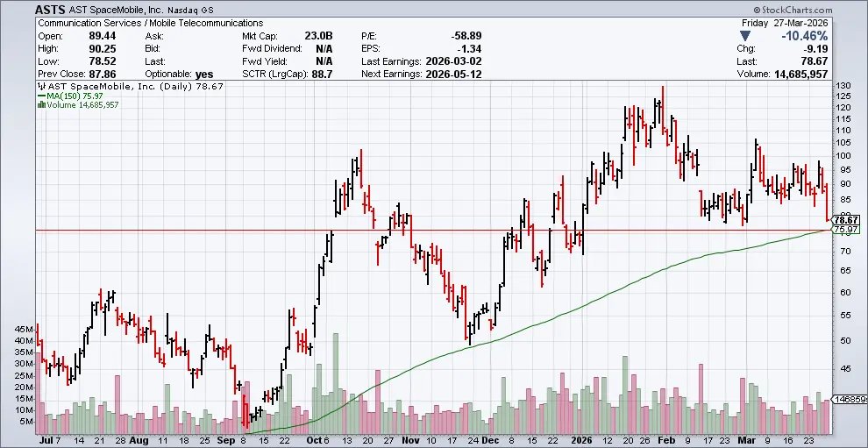Click the 'Ask:' label
Image resolution: width=868 pixels, height=448 pixels.
coord(153,36)
